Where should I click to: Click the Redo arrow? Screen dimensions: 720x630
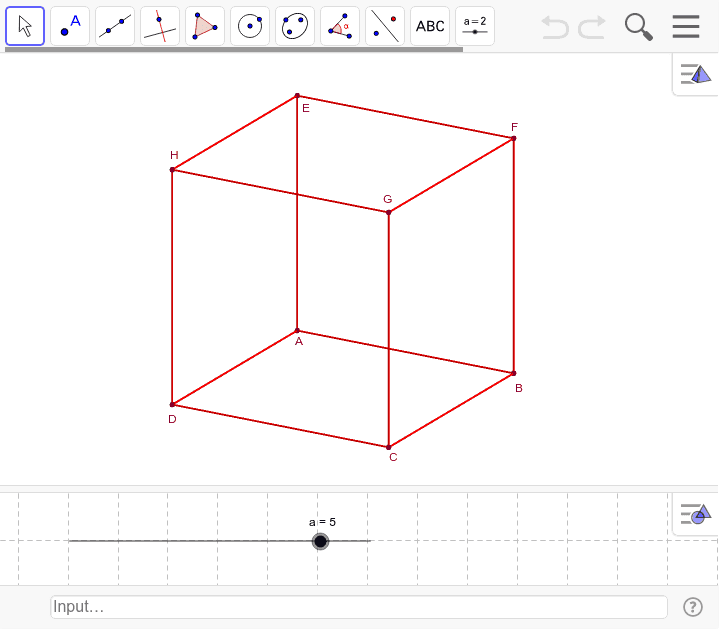coord(592,27)
